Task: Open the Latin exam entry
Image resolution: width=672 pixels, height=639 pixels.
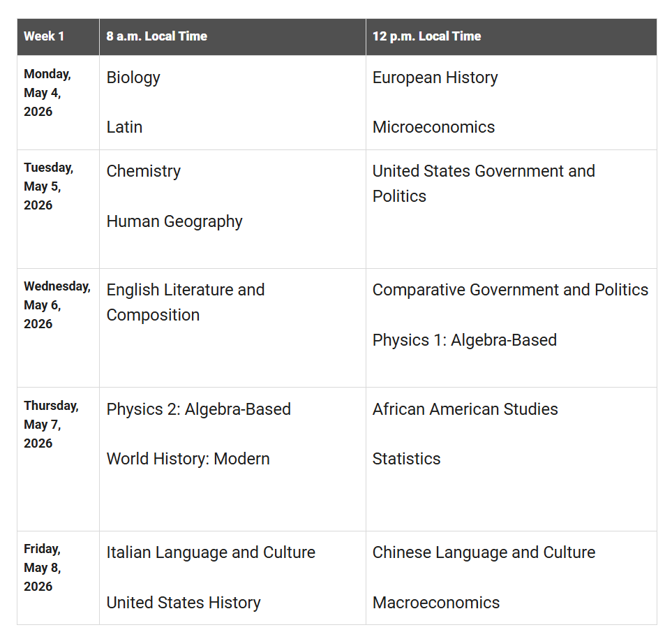Action: (x=124, y=127)
